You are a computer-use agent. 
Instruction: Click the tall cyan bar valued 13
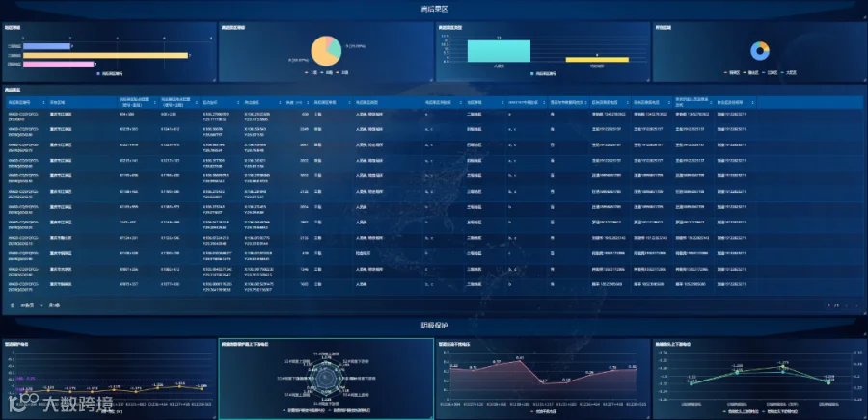pyautogui.click(x=499, y=51)
